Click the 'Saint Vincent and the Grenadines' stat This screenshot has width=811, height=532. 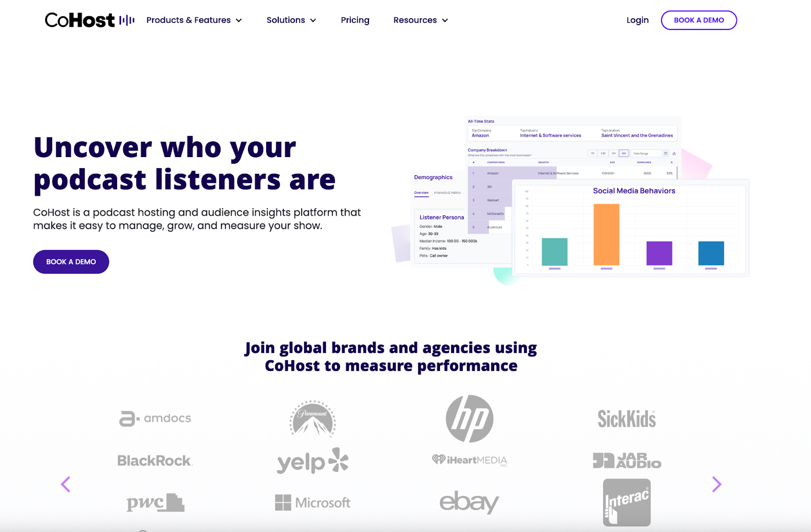637,135
